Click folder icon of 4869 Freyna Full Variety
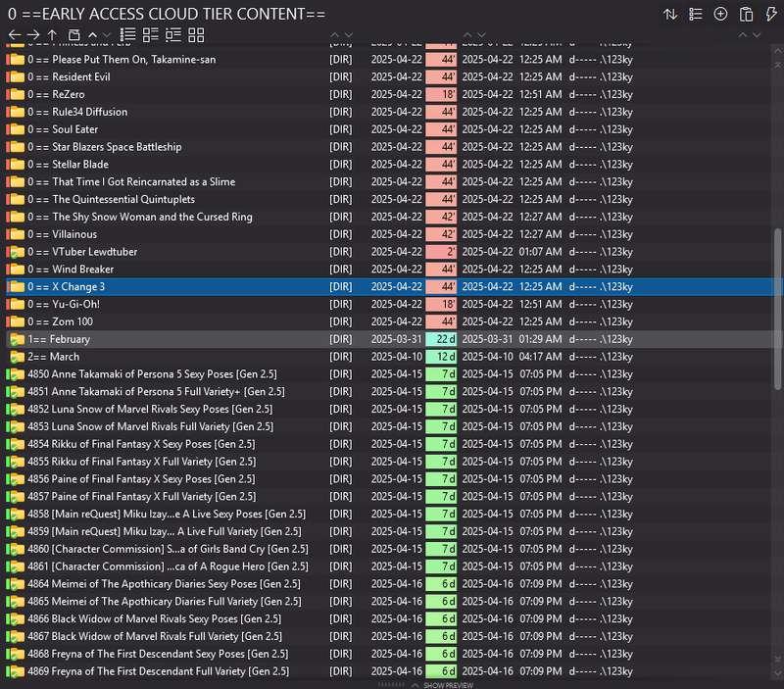 click(x=16, y=671)
